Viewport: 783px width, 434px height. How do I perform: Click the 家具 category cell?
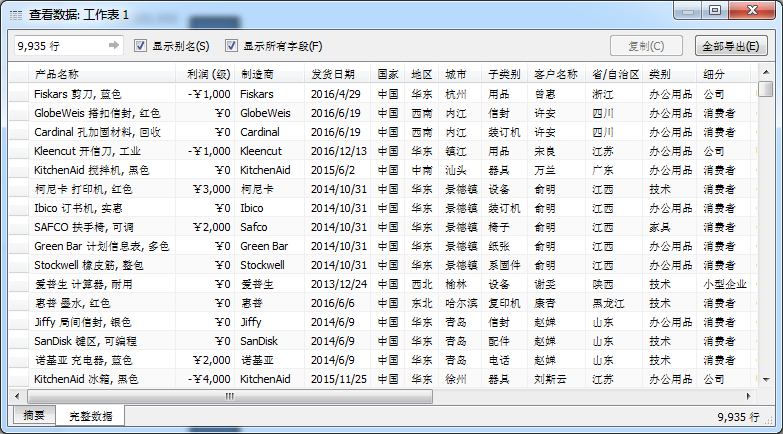tap(669, 227)
